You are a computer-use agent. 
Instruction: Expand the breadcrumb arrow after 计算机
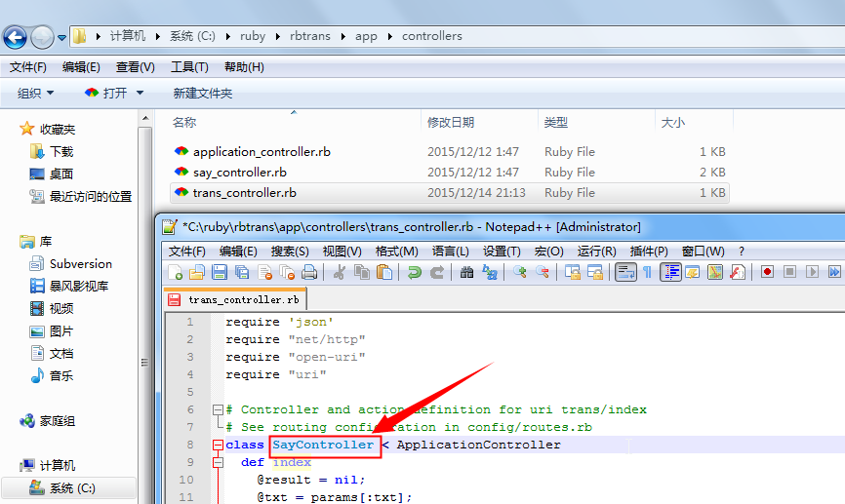(x=158, y=37)
